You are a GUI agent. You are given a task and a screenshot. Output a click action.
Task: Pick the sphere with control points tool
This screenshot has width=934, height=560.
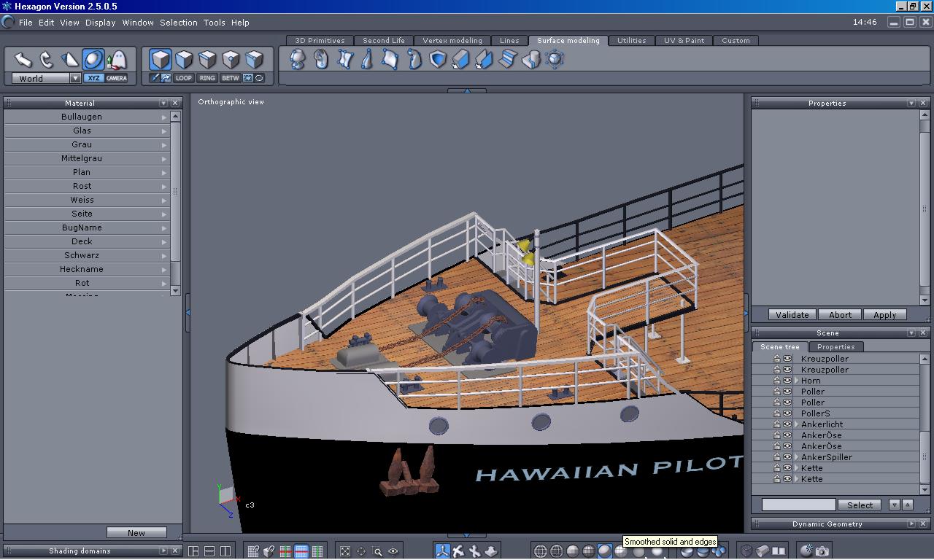pyautogui.click(x=555, y=59)
